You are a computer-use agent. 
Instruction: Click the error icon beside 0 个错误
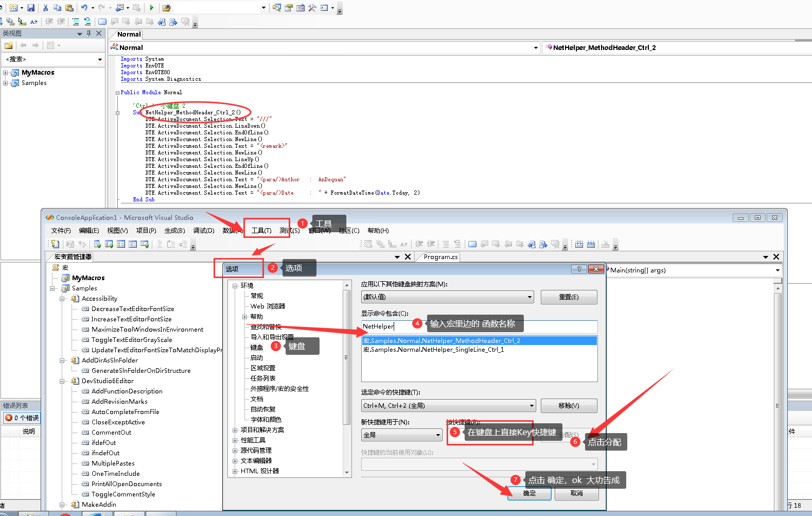(9, 418)
